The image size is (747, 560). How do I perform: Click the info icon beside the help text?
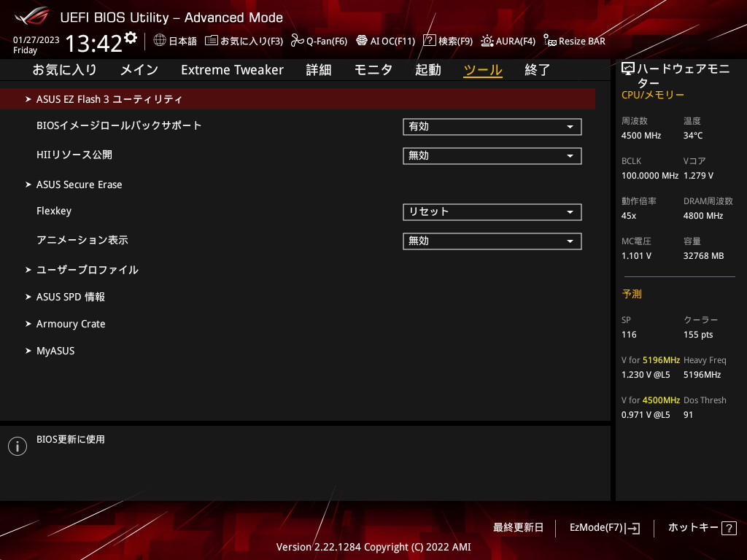point(18,446)
